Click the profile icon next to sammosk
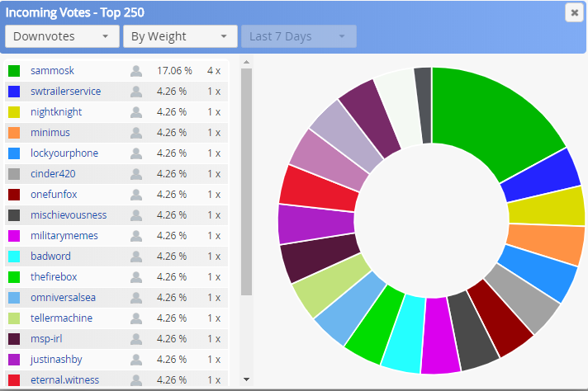 (x=136, y=71)
